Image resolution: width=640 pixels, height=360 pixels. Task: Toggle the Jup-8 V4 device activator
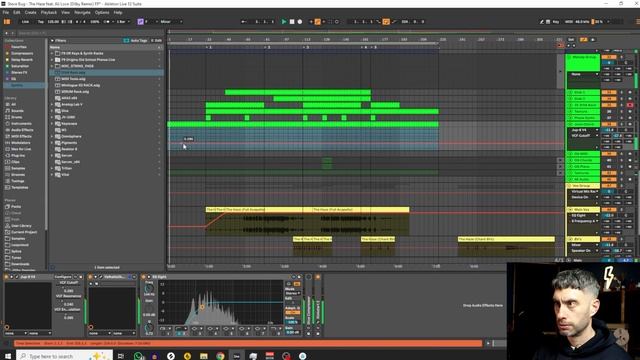[x=7, y=277]
